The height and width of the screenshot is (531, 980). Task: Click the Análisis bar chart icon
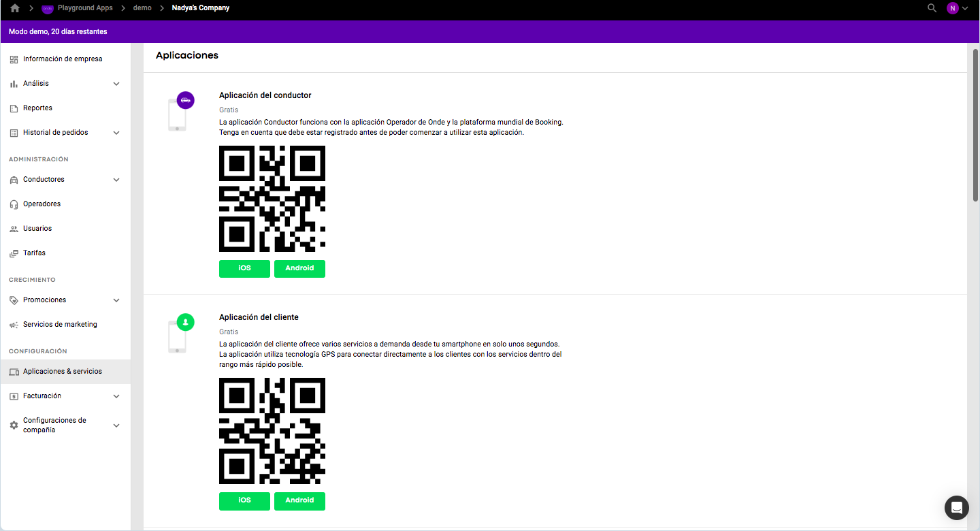coord(14,84)
